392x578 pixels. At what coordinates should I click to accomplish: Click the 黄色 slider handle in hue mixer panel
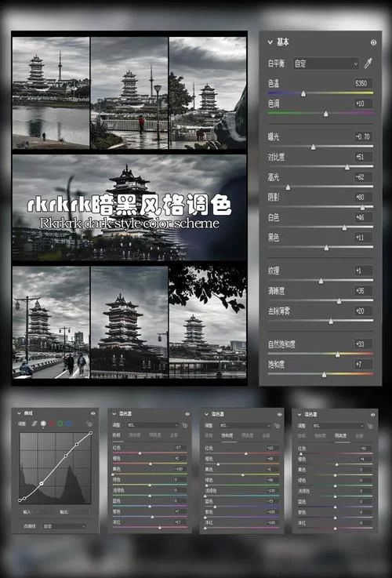113,474
